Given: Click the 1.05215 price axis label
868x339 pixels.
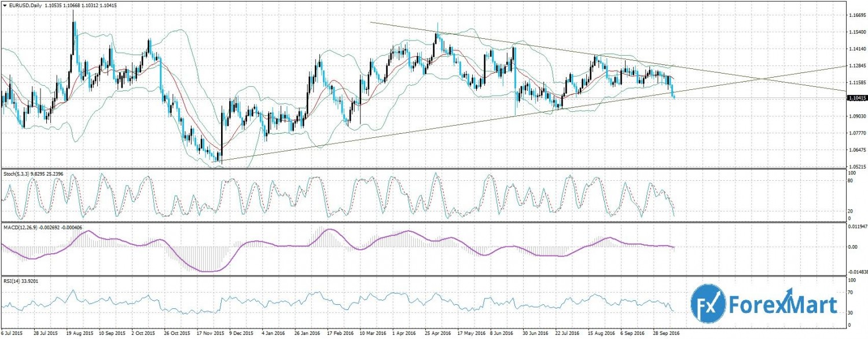Looking at the screenshot, I should point(855,166).
